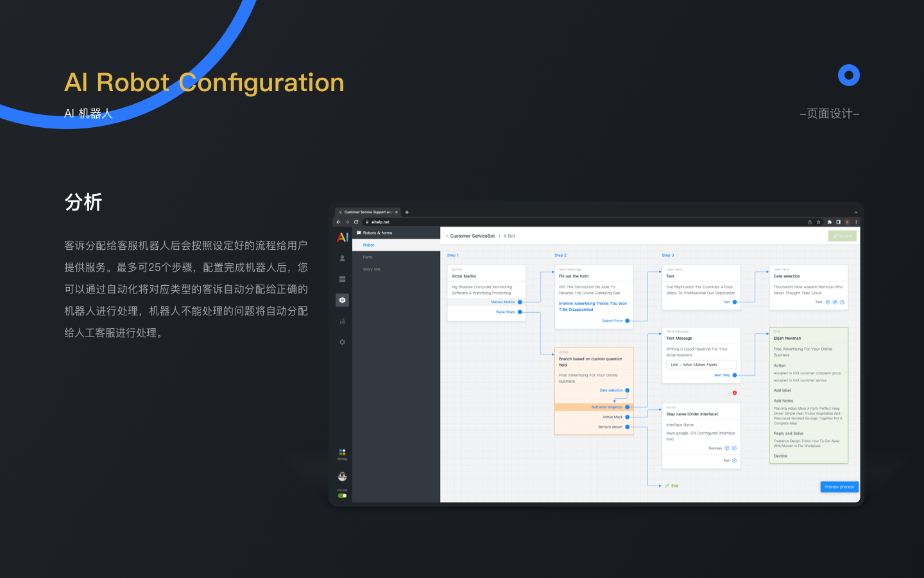Select the Customer Service Support browser tab
The width and height of the screenshot is (924, 578).
[368, 212]
